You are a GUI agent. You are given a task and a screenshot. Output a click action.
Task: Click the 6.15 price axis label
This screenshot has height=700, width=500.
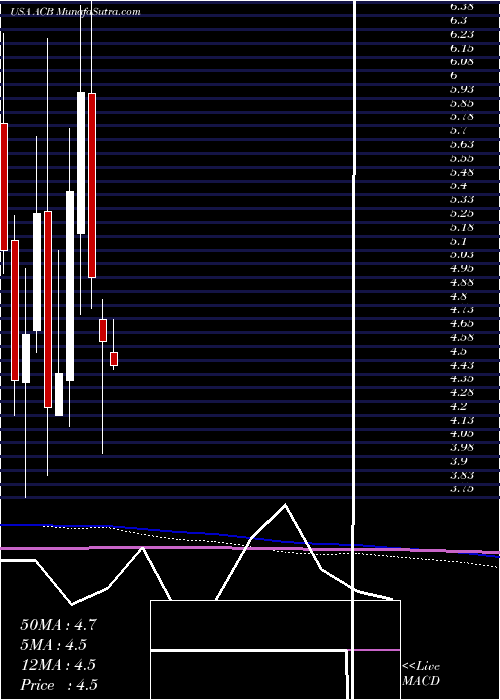[x=462, y=48]
